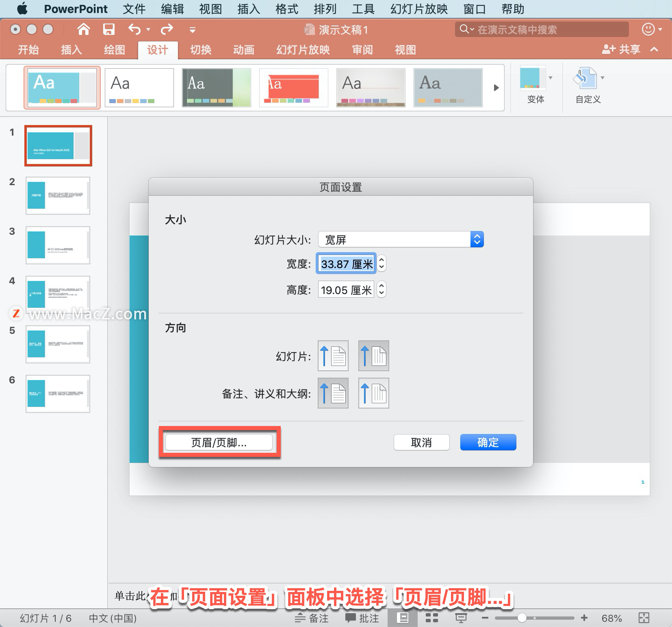The image size is (672, 627).
Task: Cancel page setup with 取消
Action: tap(422, 442)
